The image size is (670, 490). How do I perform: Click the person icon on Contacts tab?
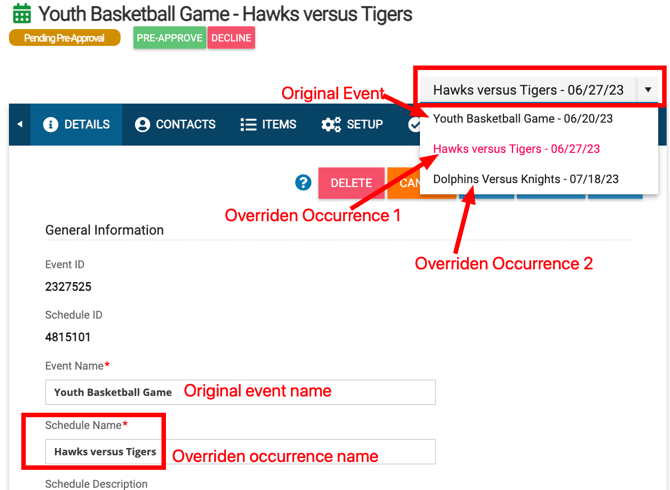tap(142, 125)
